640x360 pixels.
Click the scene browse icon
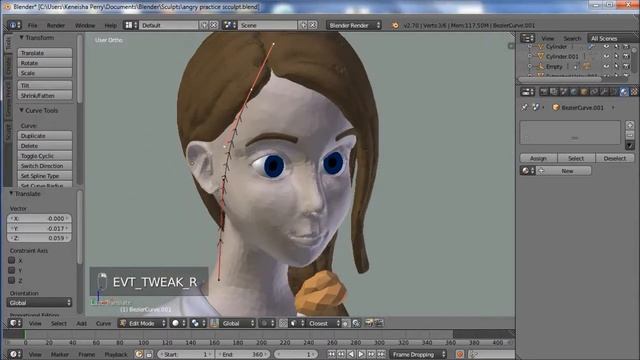coord(229,25)
